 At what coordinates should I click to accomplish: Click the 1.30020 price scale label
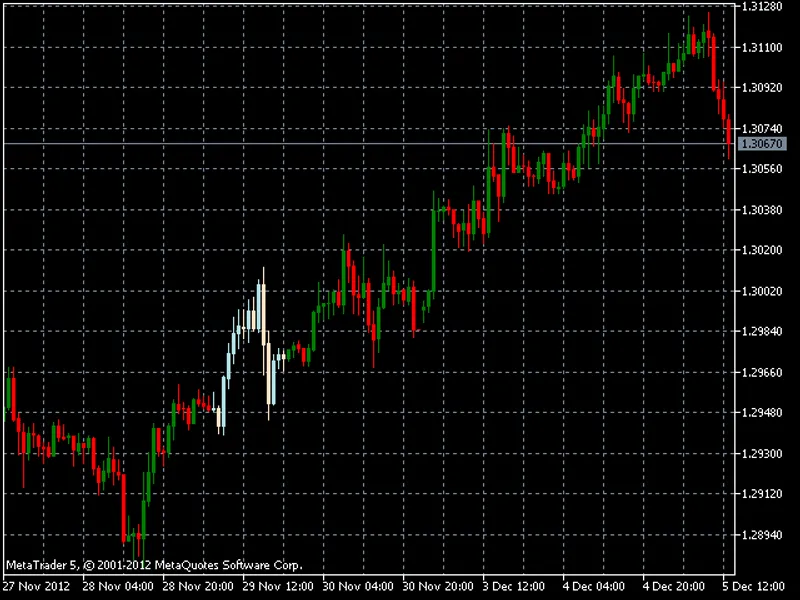[x=762, y=291]
